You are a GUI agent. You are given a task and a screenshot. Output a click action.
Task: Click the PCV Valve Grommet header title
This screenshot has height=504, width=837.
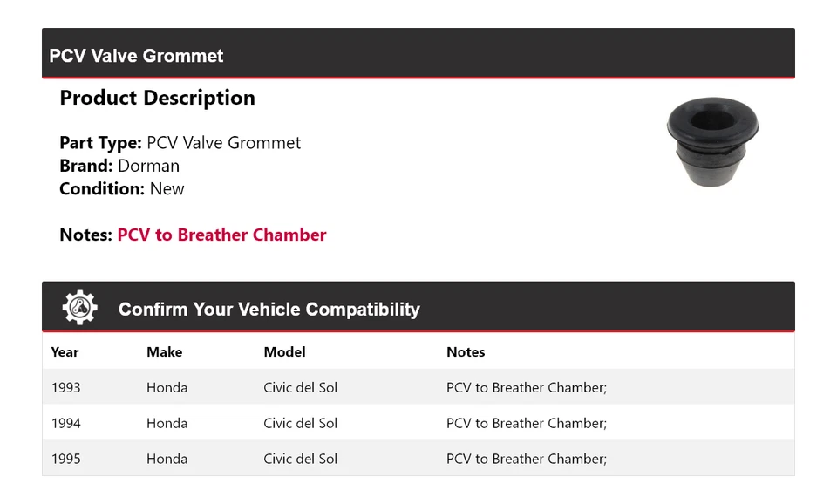pos(136,56)
